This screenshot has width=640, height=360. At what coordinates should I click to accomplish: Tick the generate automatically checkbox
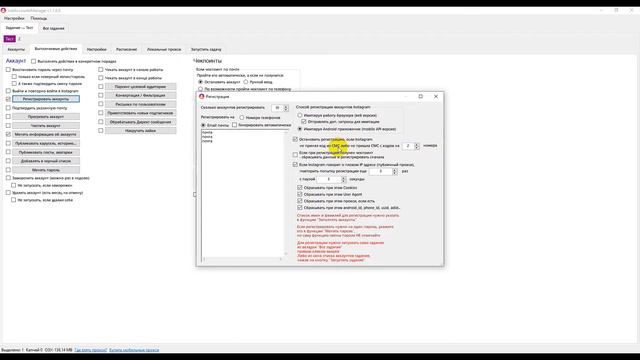(x=234, y=125)
